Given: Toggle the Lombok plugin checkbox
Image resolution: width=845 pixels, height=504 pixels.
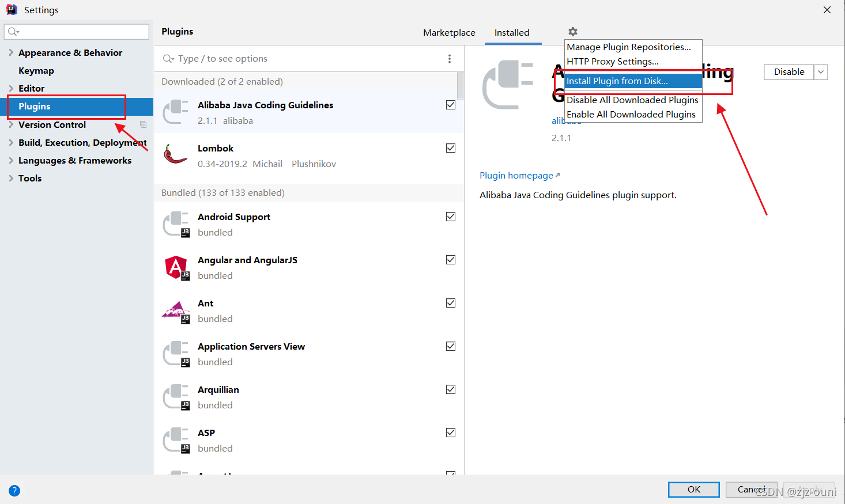Looking at the screenshot, I should pos(451,148).
